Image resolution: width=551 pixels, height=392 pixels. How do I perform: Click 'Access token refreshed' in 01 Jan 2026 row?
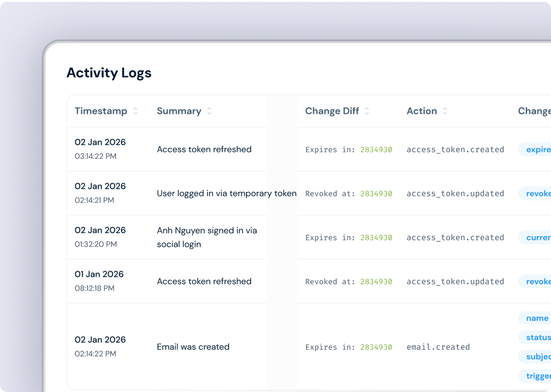point(204,281)
